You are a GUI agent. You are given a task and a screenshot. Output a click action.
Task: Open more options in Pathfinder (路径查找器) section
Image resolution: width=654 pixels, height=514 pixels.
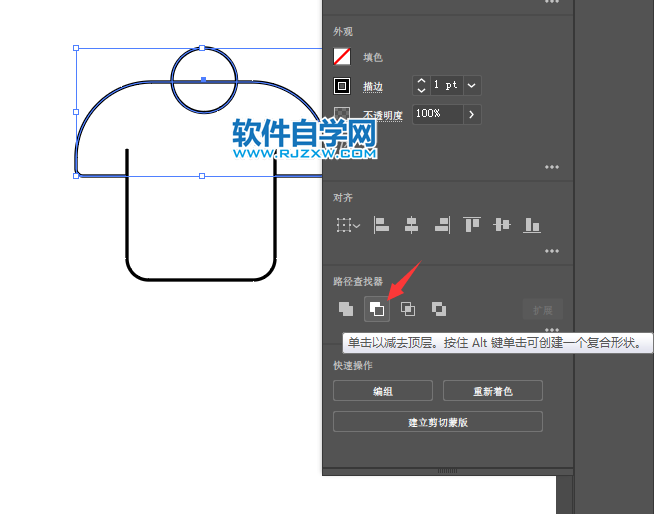552,329
